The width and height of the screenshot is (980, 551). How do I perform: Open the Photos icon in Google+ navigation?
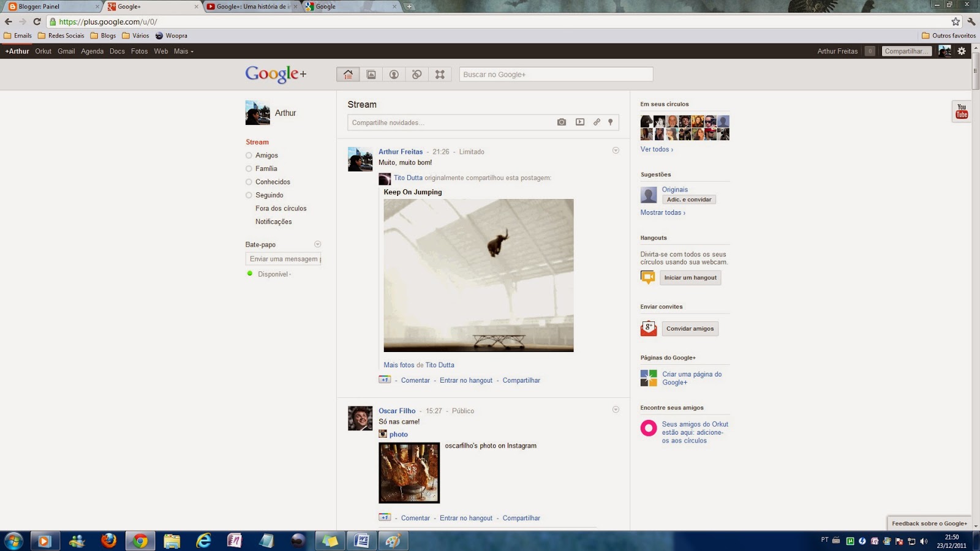pos(371,74)
